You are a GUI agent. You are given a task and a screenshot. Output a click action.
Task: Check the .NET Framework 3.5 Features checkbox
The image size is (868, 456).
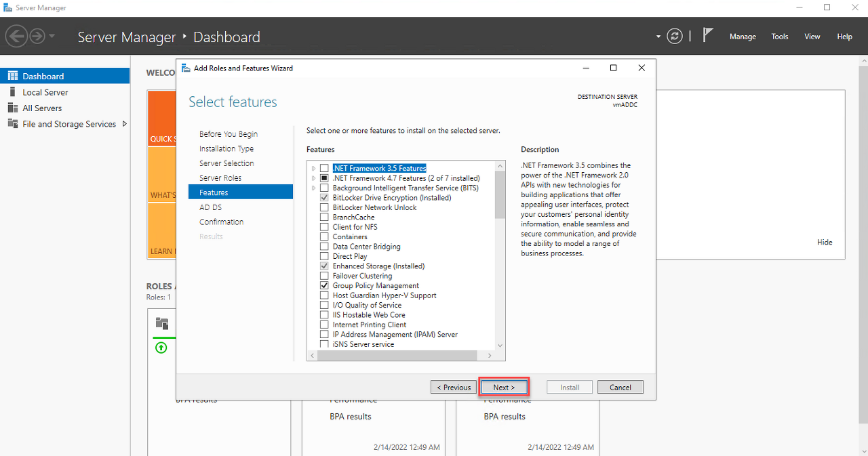point(324,168)
